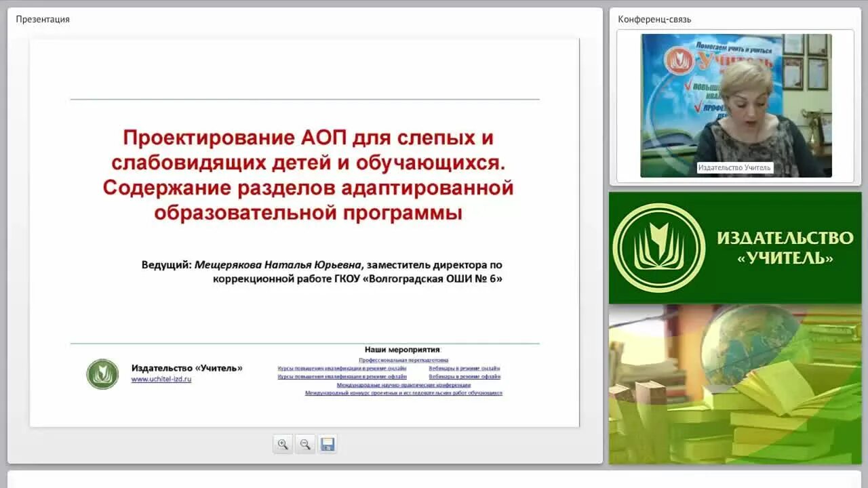Image resolution: width=868 pixels, height=488 pixels.
Task: Select the zoom out magnifier icon
Action: pyautogui.click(x=304, y=444)
